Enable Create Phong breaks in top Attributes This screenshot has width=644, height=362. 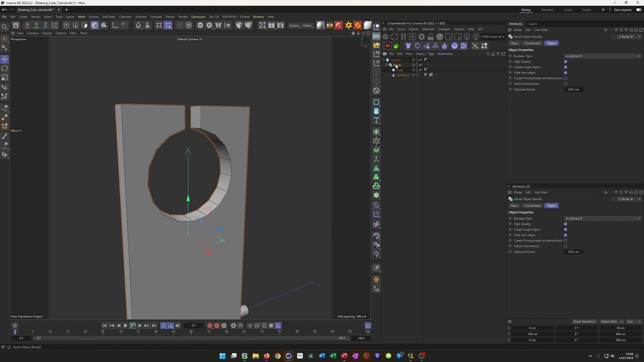(x=565, y=78)
